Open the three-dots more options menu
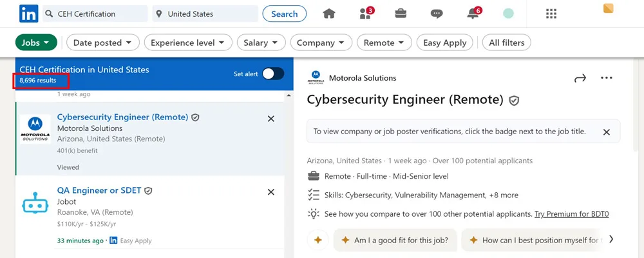This screenshot has width=644, height=258. pos(606,78)
